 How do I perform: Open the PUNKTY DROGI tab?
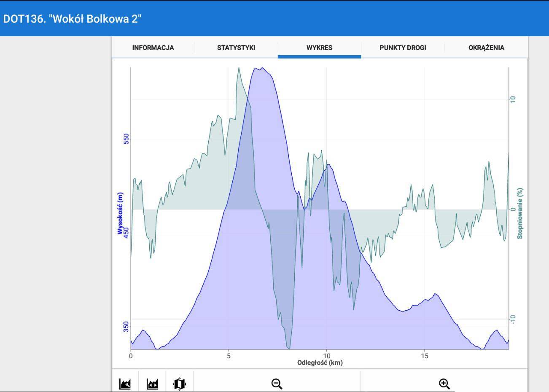[x=403, y=48]
